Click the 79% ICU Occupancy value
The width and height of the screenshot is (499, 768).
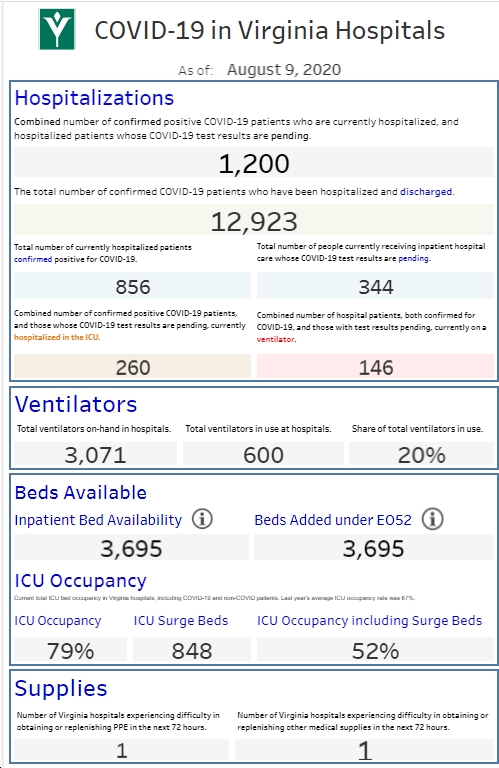click(70, 650)
